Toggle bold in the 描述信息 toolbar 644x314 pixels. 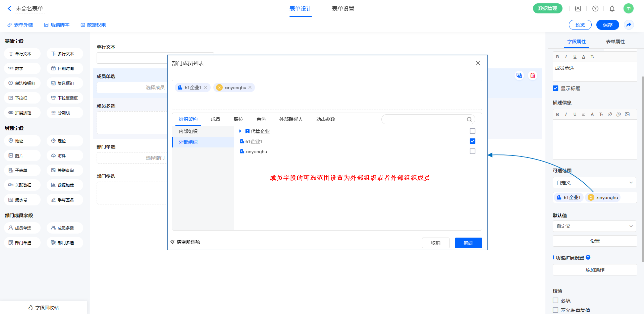tap(557, 114)
